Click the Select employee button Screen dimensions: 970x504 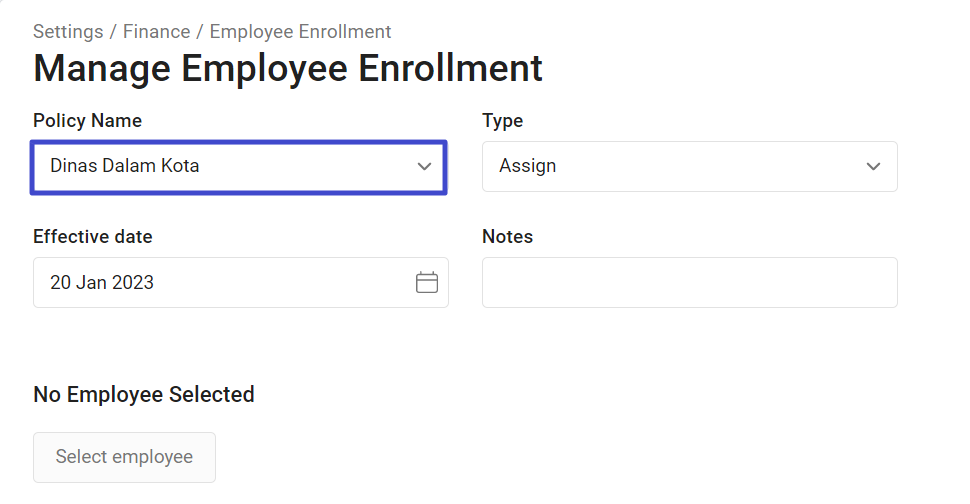pos(124,457)
